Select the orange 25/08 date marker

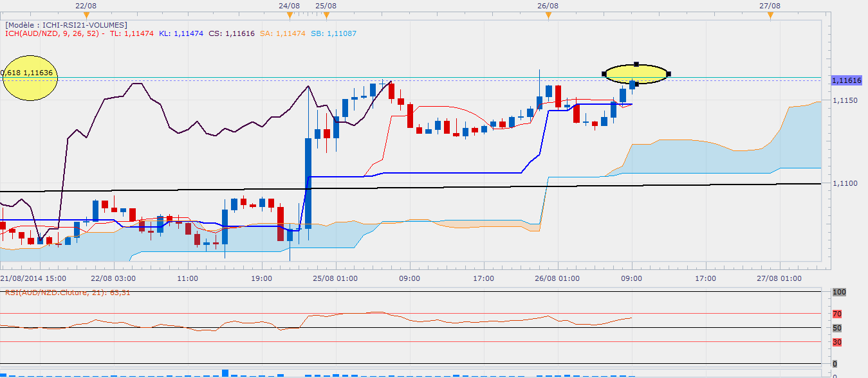326,15
